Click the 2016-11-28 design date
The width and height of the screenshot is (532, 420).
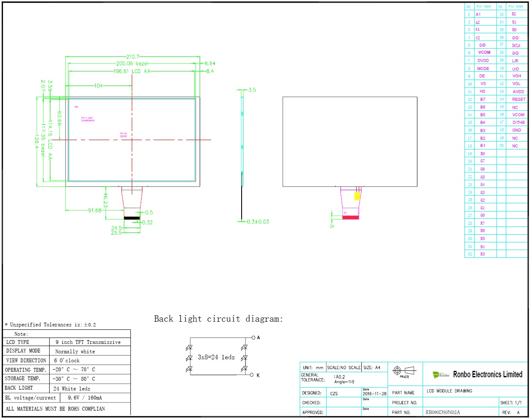375,394
